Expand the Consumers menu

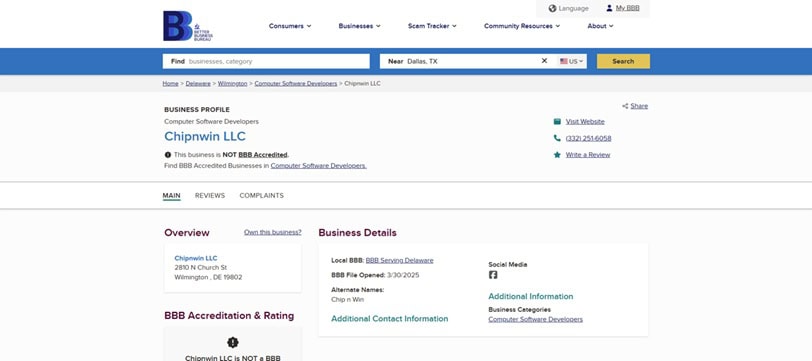tap(290, 26)
